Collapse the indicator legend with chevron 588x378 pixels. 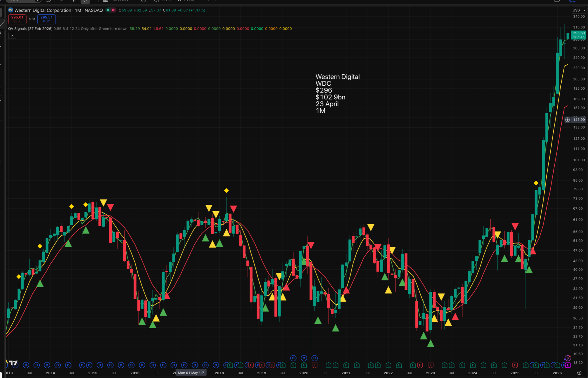point(12,36)
